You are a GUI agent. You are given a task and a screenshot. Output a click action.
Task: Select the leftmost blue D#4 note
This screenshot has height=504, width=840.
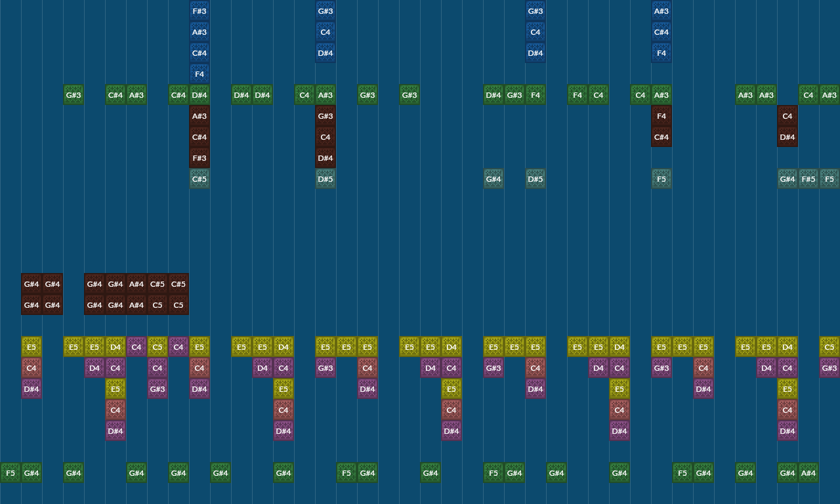coord(325,53)
